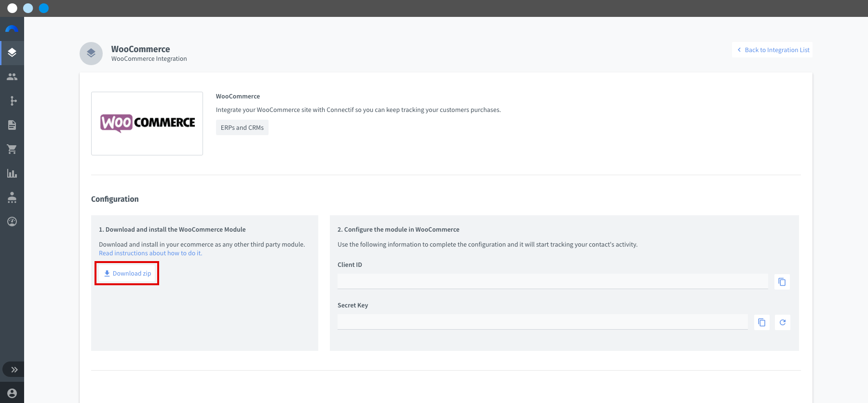868x403 pixels.
Task: Open the Connectif logo home icon
Action: 12,28
